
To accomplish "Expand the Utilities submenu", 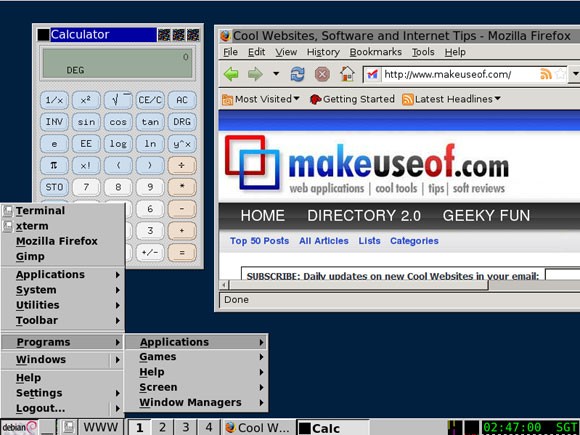I will tap(63, 305).
